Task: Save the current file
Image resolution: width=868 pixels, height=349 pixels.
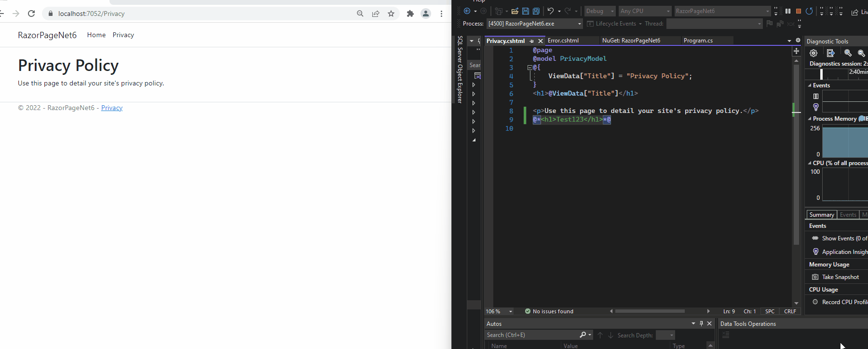Action: click(526, 11)
